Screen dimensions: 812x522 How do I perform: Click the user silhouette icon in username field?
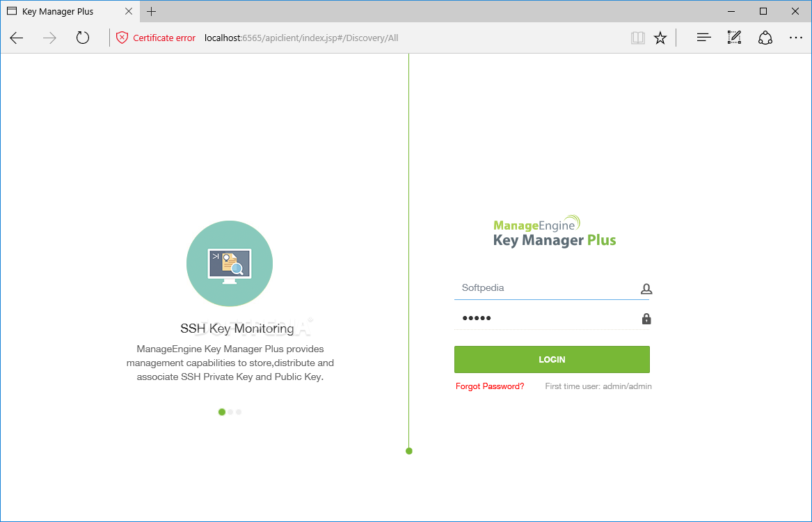click(646, 289)
